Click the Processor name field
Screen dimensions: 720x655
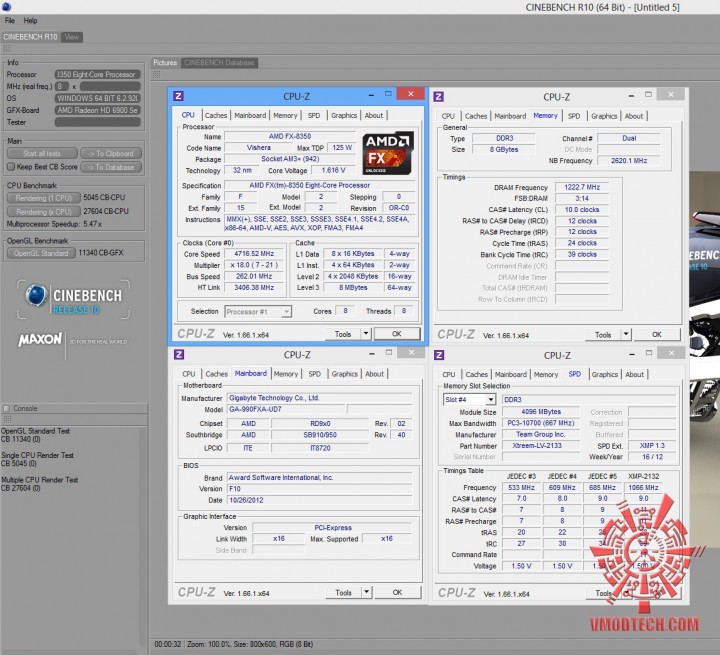97,74
